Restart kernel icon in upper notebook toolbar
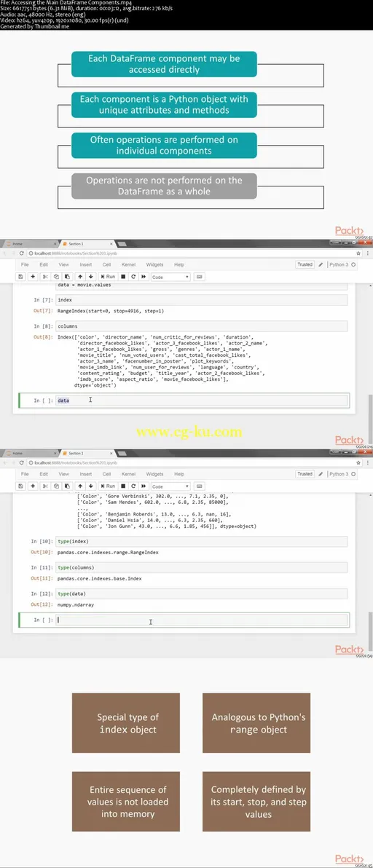The width and height of the screenshot is (373, 868). pyautogui.click(x=133, y=276)
